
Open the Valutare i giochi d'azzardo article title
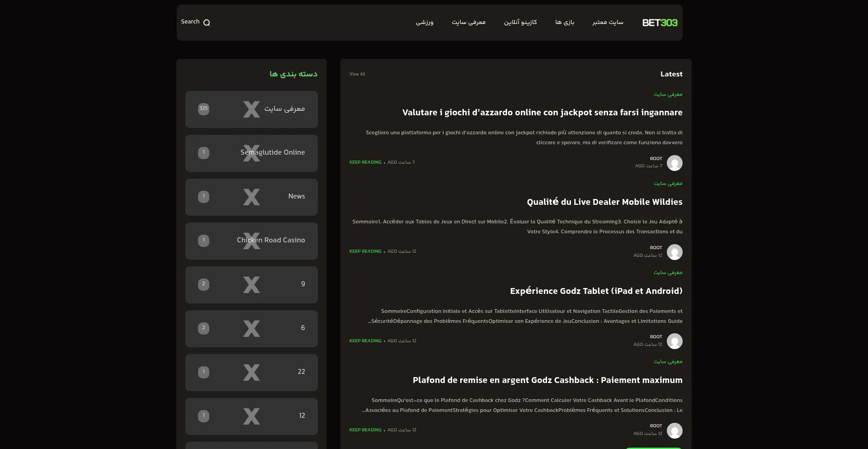click(542, 113)
